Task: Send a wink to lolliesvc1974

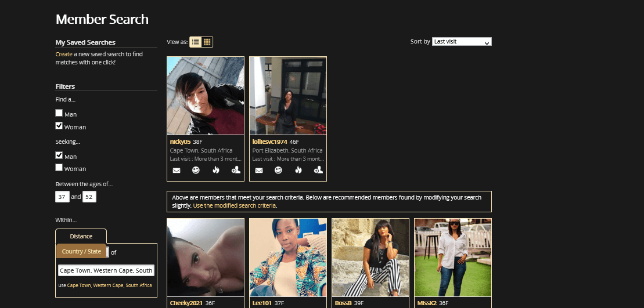Action: tap(279, 170)
